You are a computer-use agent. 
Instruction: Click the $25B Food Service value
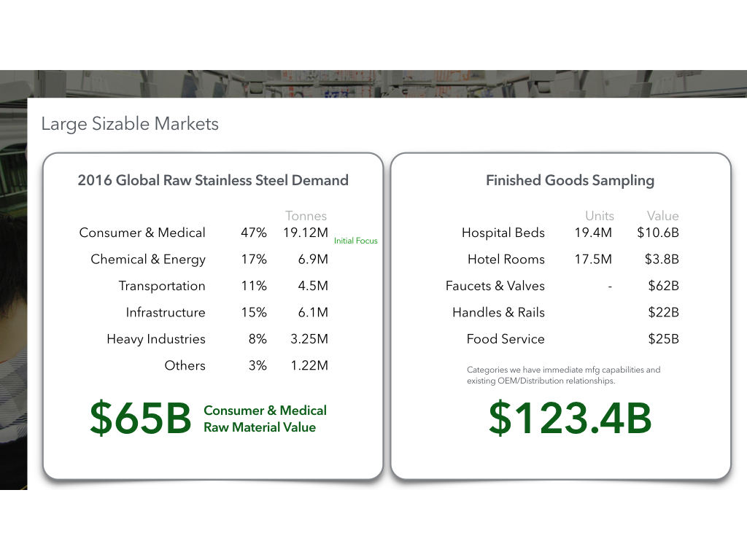663,339
